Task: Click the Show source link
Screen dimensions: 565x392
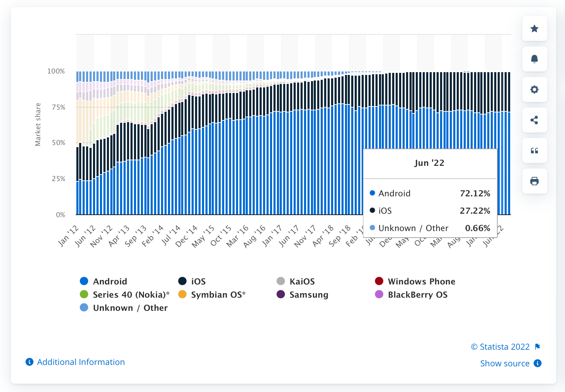Action: pos(505,363)
